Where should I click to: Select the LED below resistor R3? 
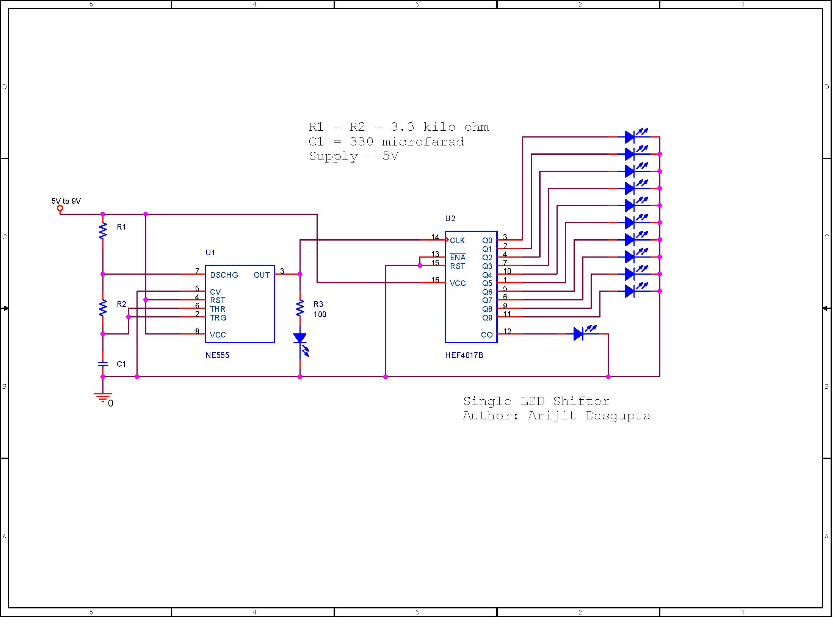(302, 345)
